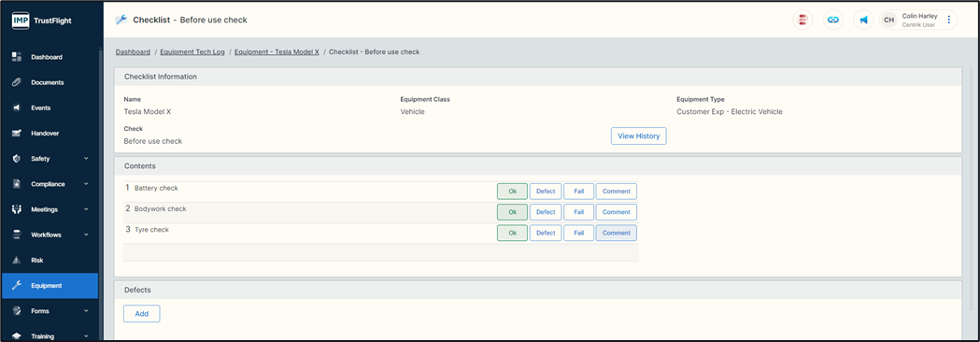This screenshot has height=342, width=980.
Task: Expand the Meetings menu chevron
Action: (x=86, y=209)
